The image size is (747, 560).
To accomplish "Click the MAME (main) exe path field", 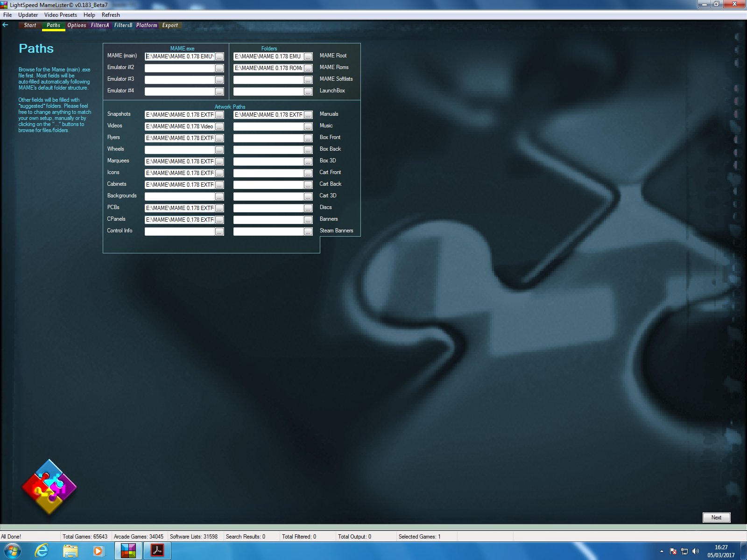I will 180,56.
